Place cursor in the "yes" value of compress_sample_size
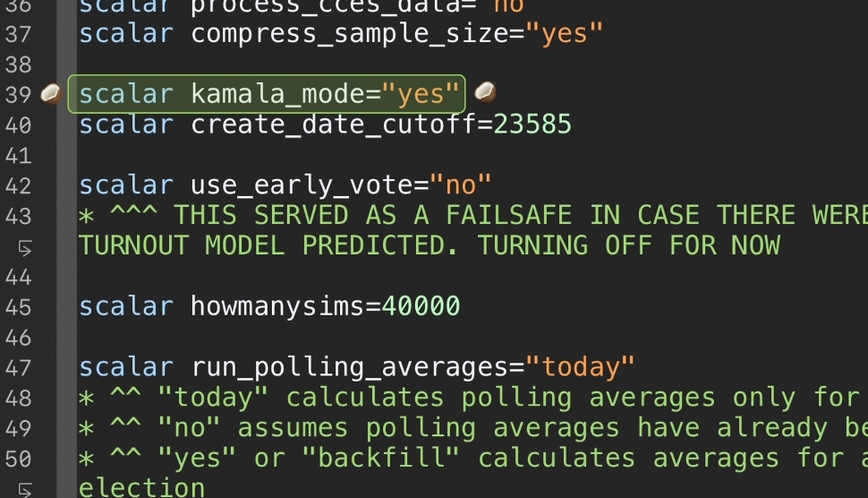868x498 pixels. click(564, 34)
